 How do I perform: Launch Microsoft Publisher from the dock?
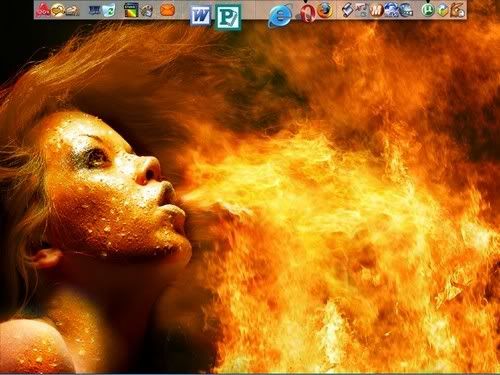pyautogui.click(x=228, y=17)
